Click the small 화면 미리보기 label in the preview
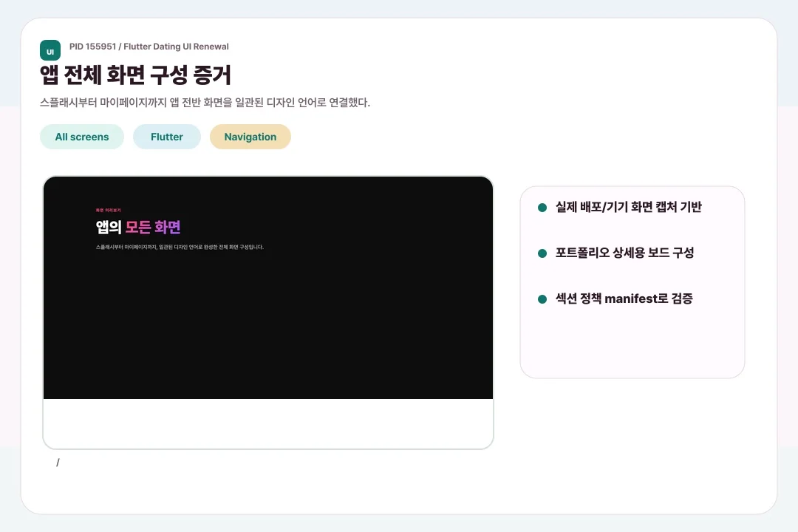 109,211
